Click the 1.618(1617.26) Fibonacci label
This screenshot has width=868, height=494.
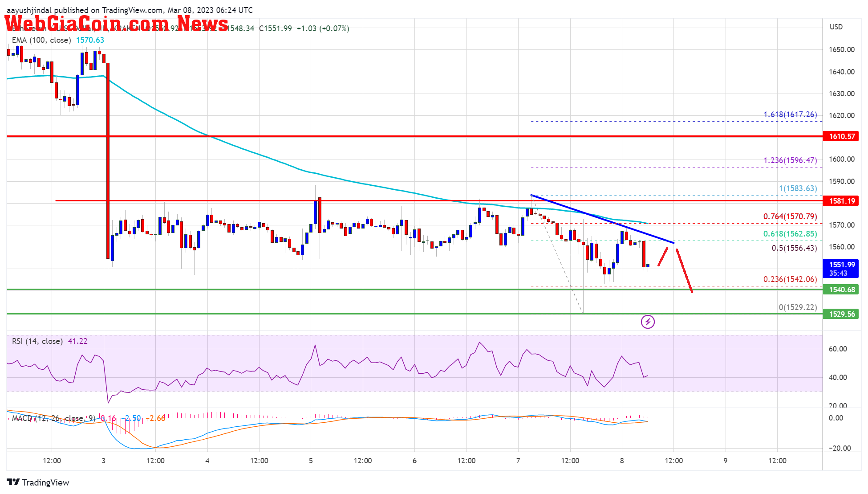point(790,114)
